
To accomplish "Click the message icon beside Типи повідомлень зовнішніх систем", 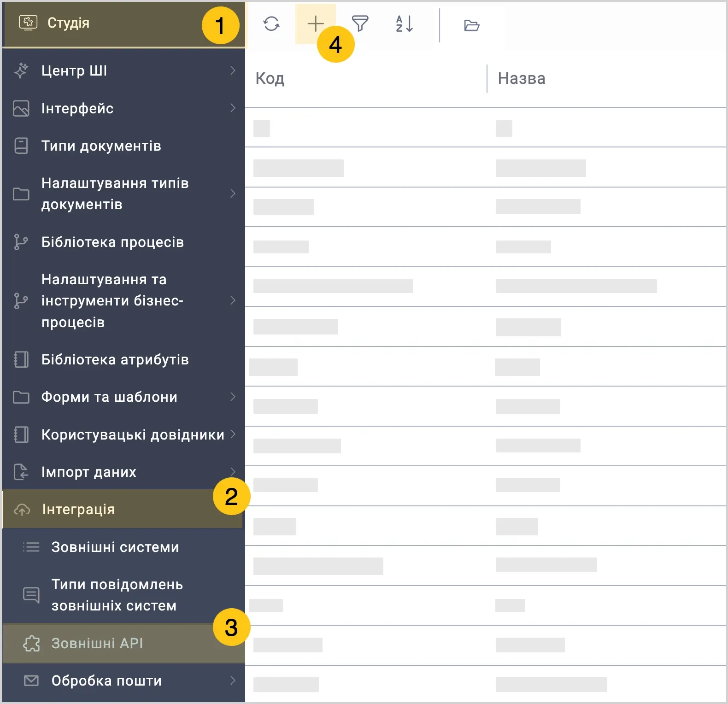I will click(x=31, y=595).
